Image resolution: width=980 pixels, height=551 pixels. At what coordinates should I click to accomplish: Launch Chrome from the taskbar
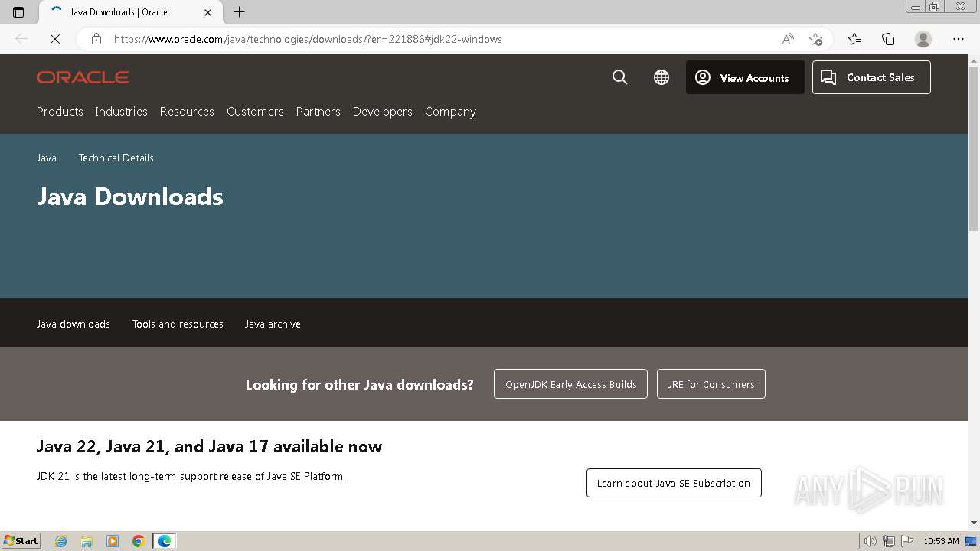coord(139,541)
